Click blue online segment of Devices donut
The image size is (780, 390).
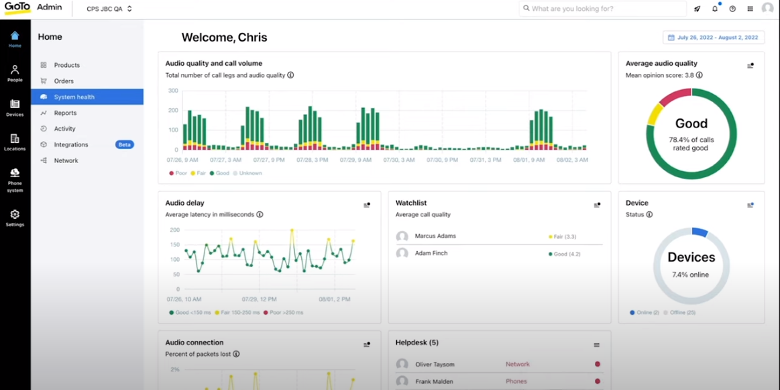699,232
